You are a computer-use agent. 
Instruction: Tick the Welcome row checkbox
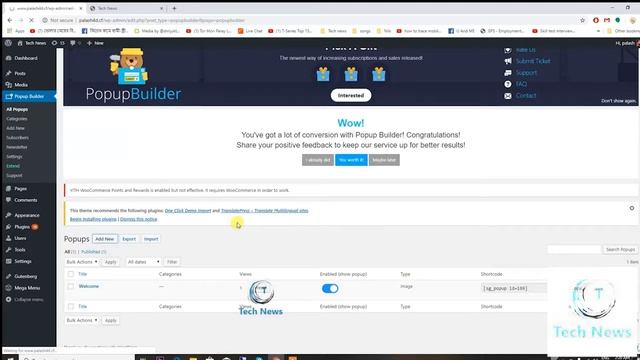pyautogui.click(x=71, y=287)
